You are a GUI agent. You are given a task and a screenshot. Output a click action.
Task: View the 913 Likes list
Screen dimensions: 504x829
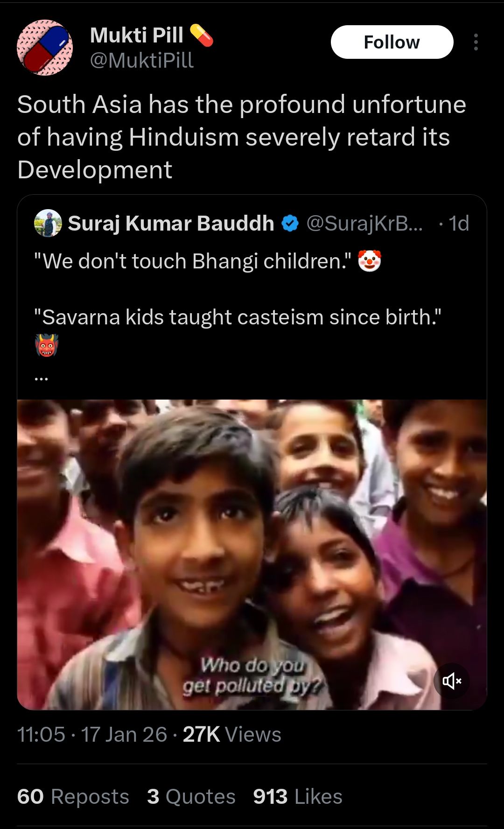[298, 796]
